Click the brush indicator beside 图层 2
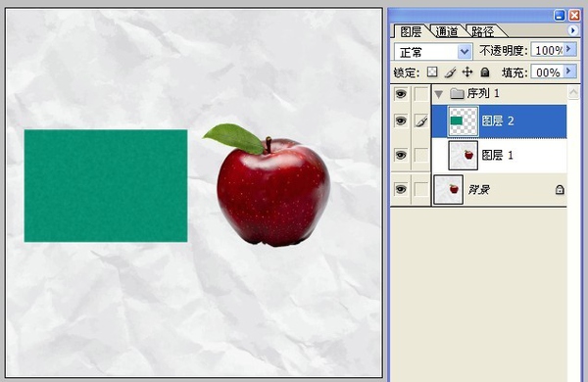Viewport: 588px width, 382px height. tap(421, 121)
